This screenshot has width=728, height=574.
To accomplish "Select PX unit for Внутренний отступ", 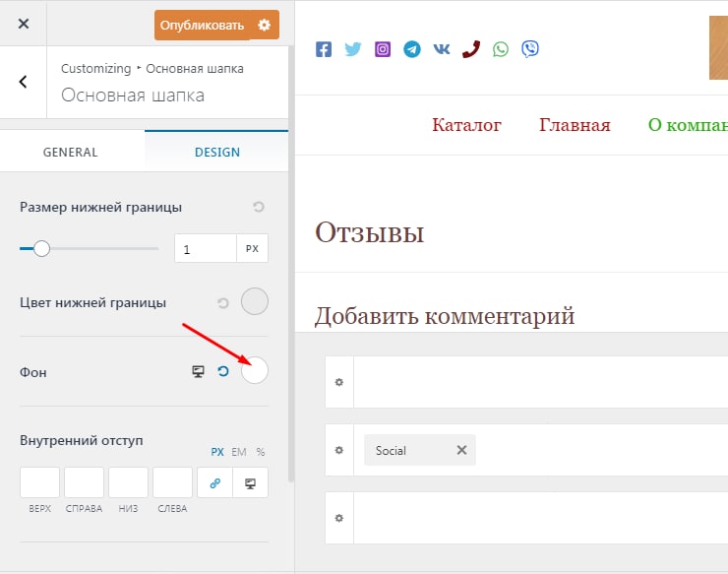I will tap(217, 452).
